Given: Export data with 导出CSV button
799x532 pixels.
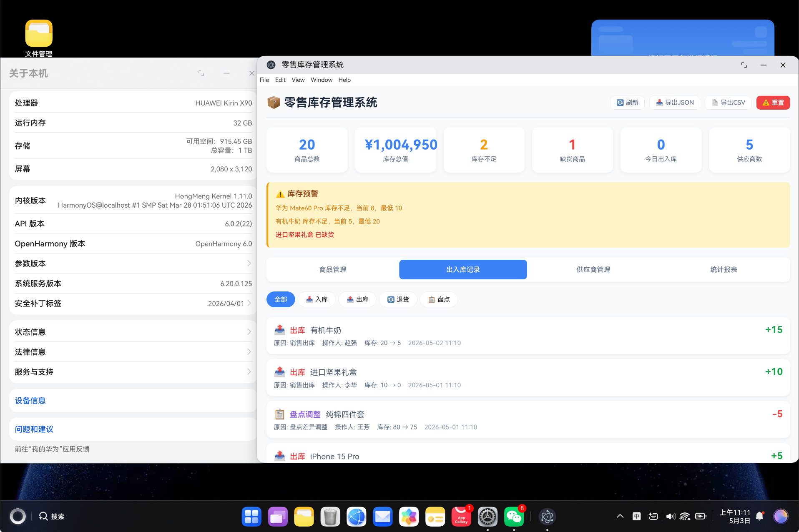Looking at the screenshot, I should pyautogui.click(x=728, y=103).
